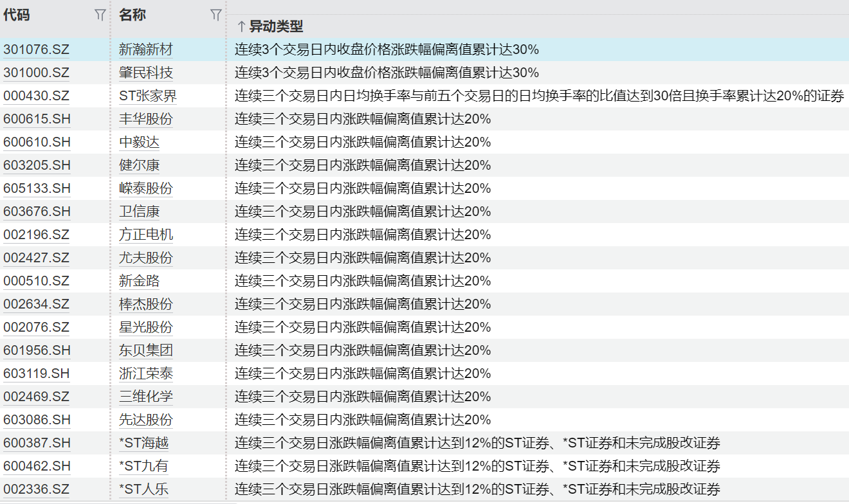Viewport: 849px width, 504px height.
Task: Click 异动类型 text in *ST海越 row
Action: click(477, 443)
